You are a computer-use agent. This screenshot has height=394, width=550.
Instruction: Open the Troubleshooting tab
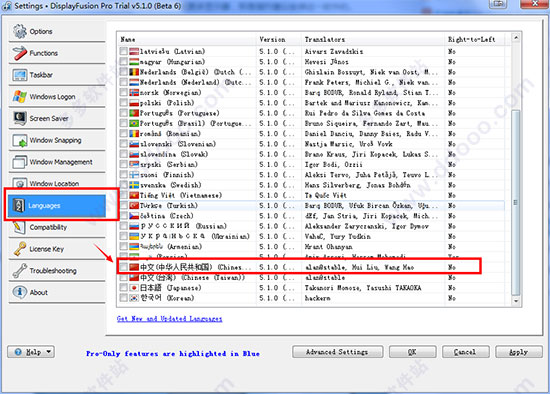pos(57,271)
